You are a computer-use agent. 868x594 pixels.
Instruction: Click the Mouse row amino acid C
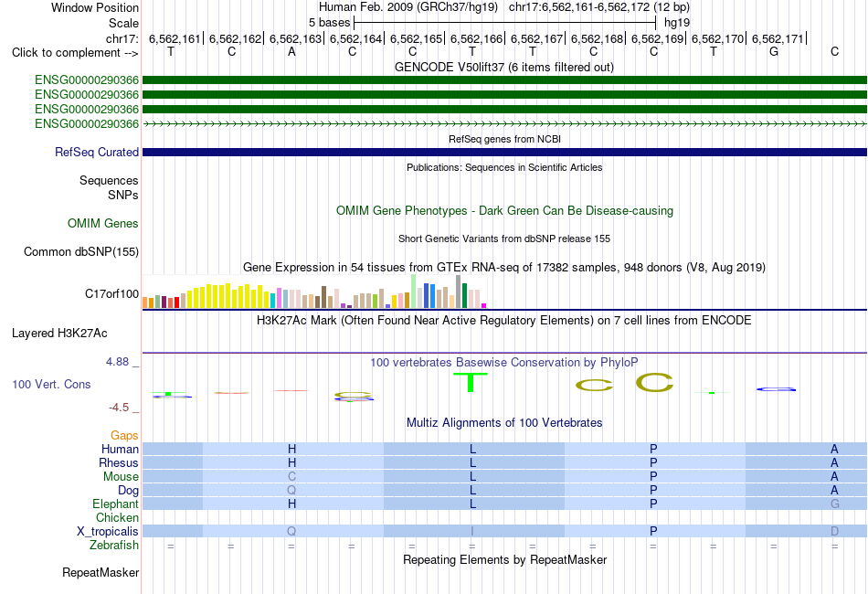pos(291,477)
